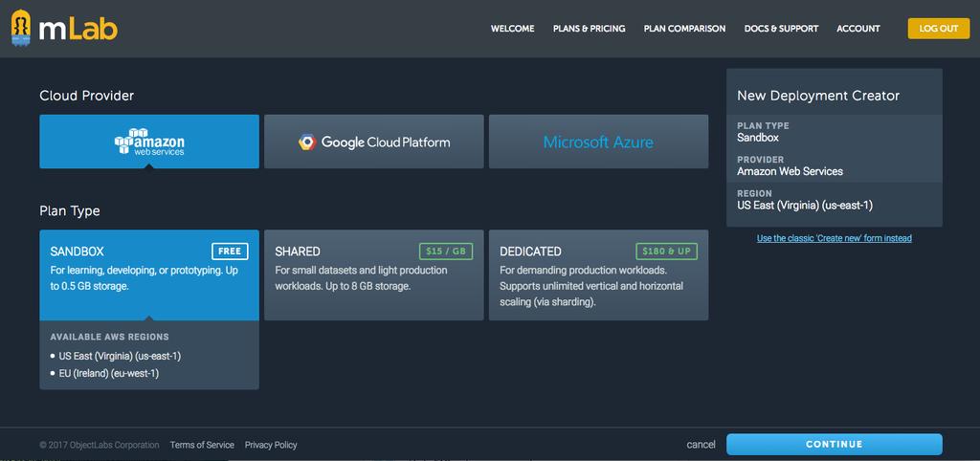The image size is (980, 461).
Task: Open Docs & Support
Action: 781,29
